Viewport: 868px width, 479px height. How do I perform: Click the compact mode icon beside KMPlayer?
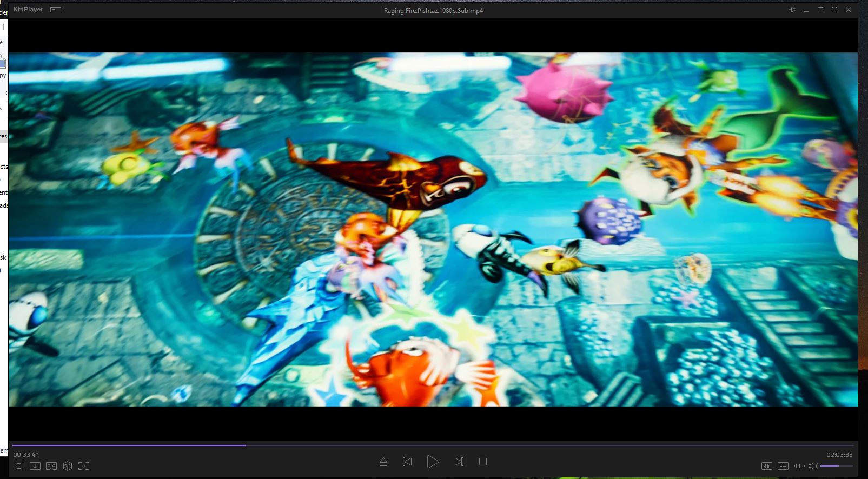click(56, 10)
